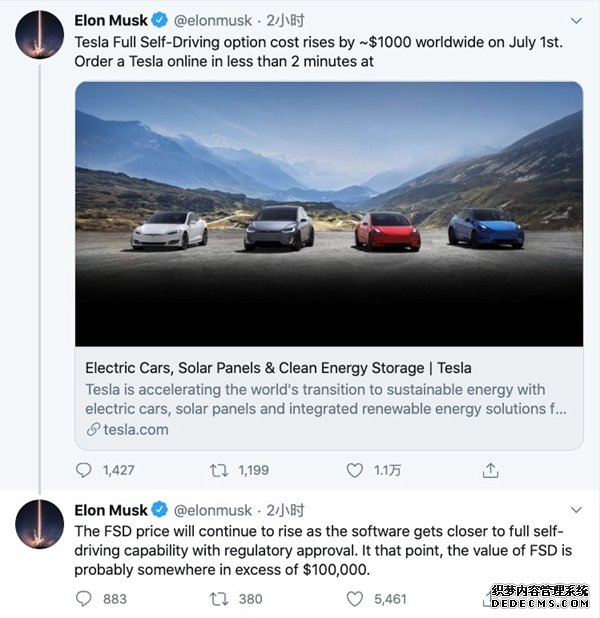
Task: Reply to the Full Self-Driving cost tweet
Action: [x=83, y=470]
